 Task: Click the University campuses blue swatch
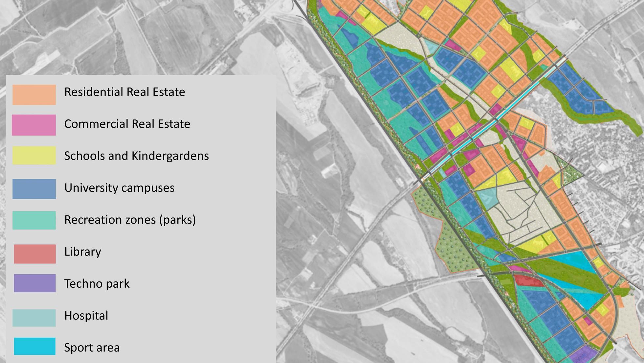pyautogui.click(x=34, y=189)
